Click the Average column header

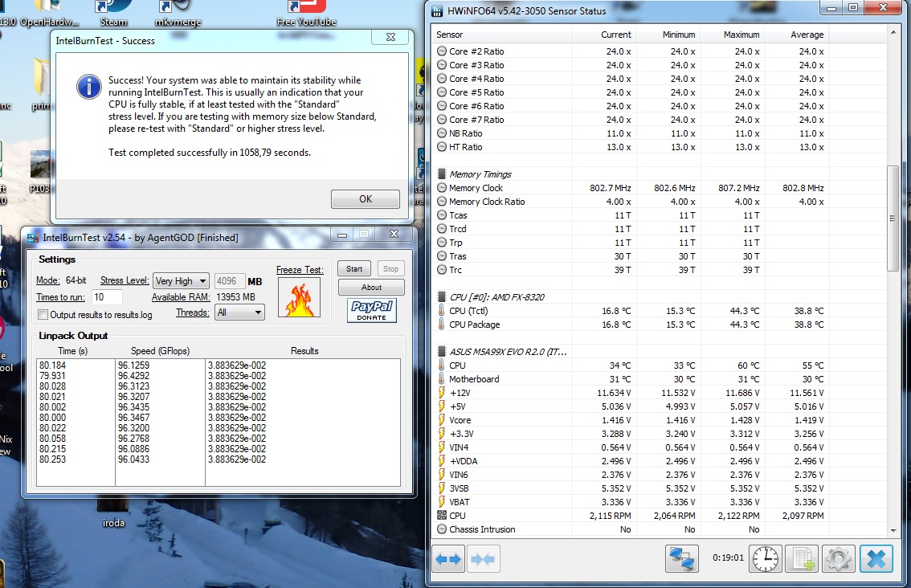point(797,35)
